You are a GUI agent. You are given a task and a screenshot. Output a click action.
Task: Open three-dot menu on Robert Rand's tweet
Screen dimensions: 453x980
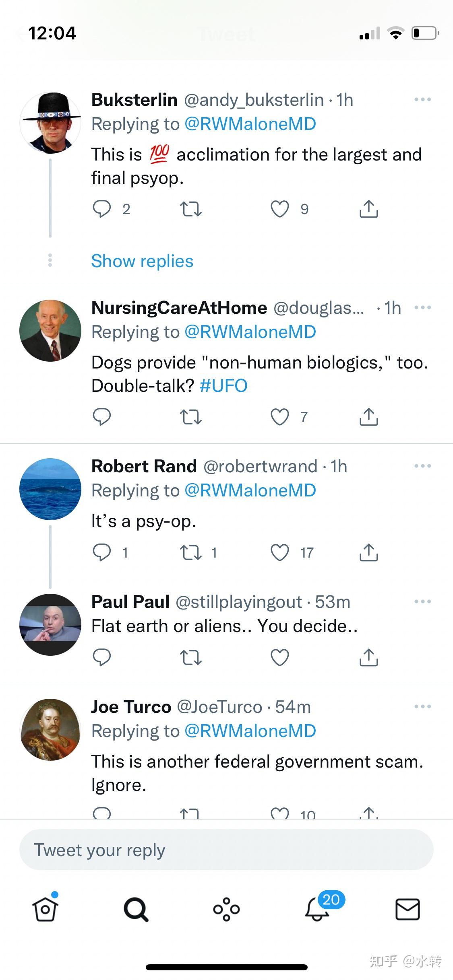coord(423,466)
